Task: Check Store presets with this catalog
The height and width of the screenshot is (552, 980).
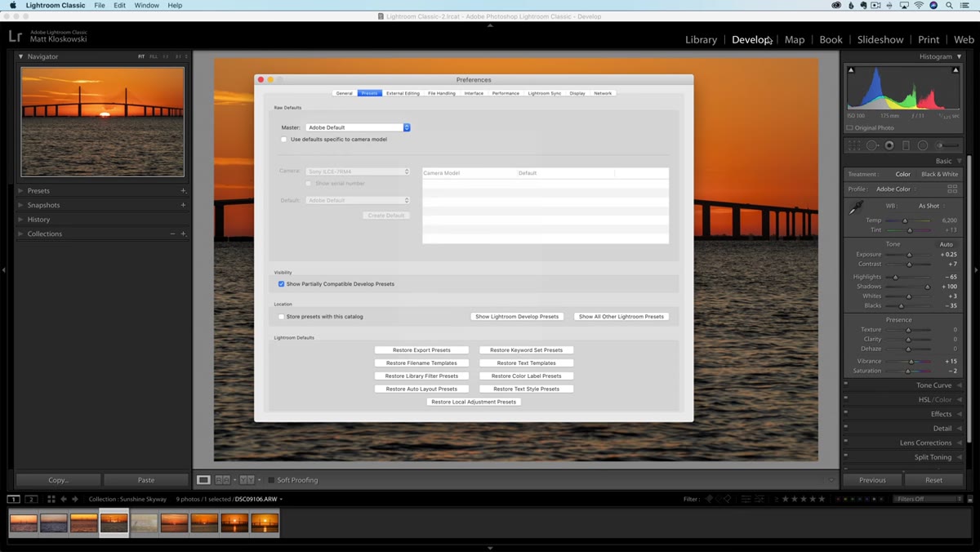Action: pos(281,317)
